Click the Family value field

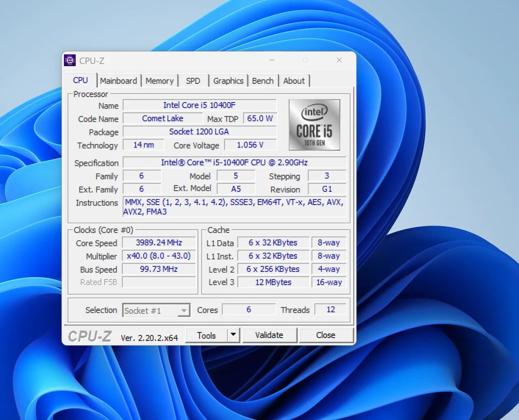tap(142, 176)
